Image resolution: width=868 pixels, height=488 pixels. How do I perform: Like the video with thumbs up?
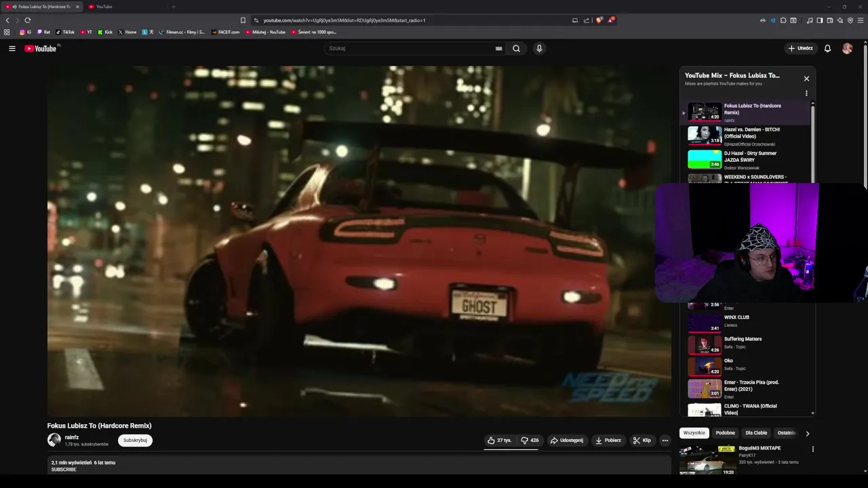click(500, 441)
